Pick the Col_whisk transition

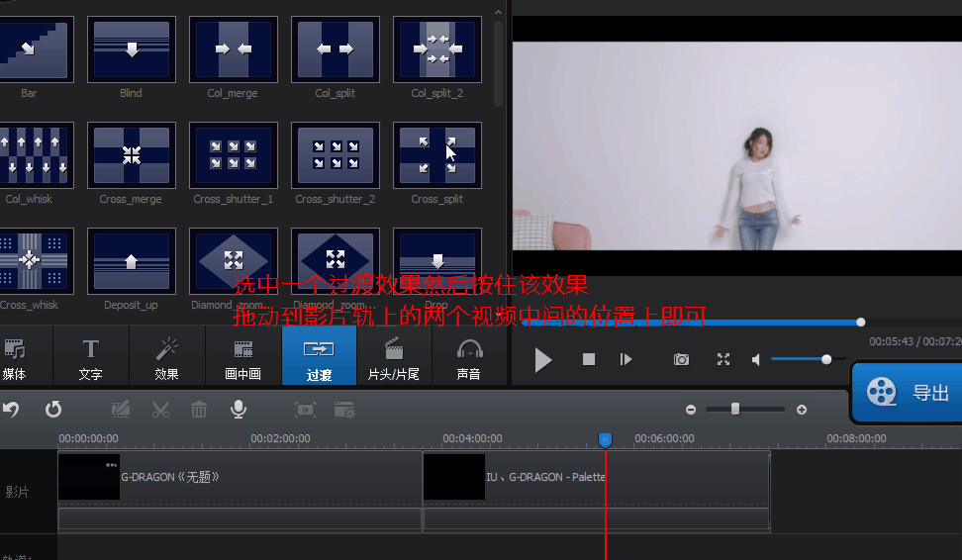pyautogui.click(x=36, y=155)
